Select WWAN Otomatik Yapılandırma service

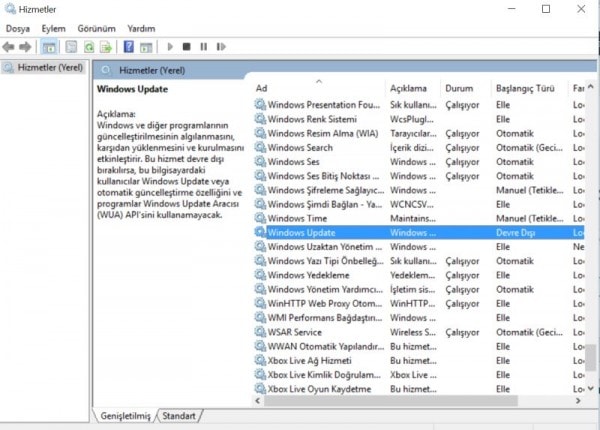pyautogui.click(x=419, y=346)
